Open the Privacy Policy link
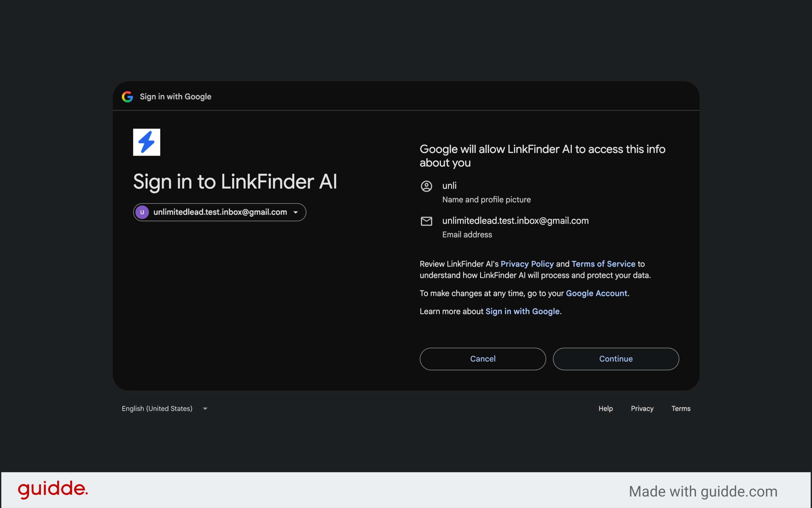 click(x=527, y=264)
